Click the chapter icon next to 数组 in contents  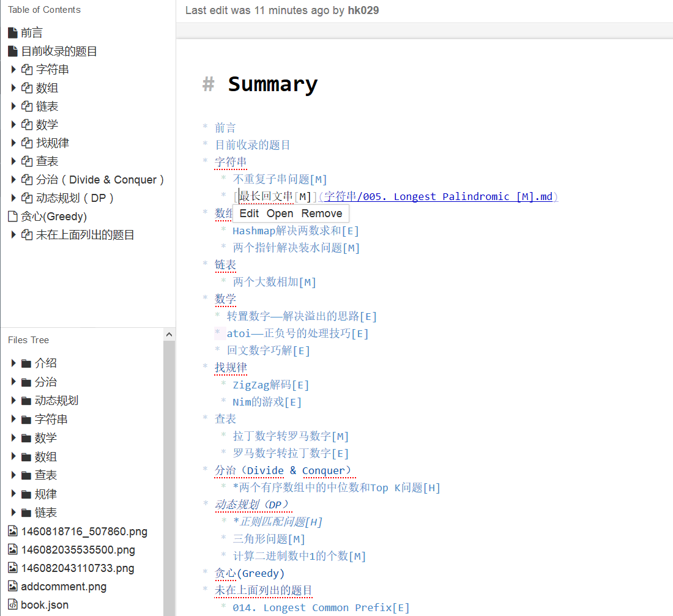pyautogui.click(x=26, y=88)
